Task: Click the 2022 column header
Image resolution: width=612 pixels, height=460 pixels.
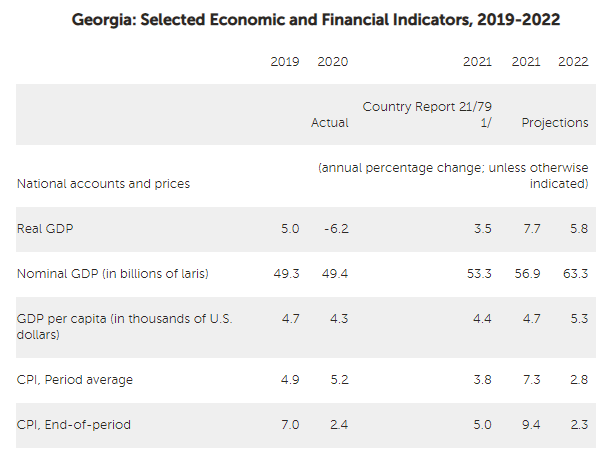Action: pos(573,62)
